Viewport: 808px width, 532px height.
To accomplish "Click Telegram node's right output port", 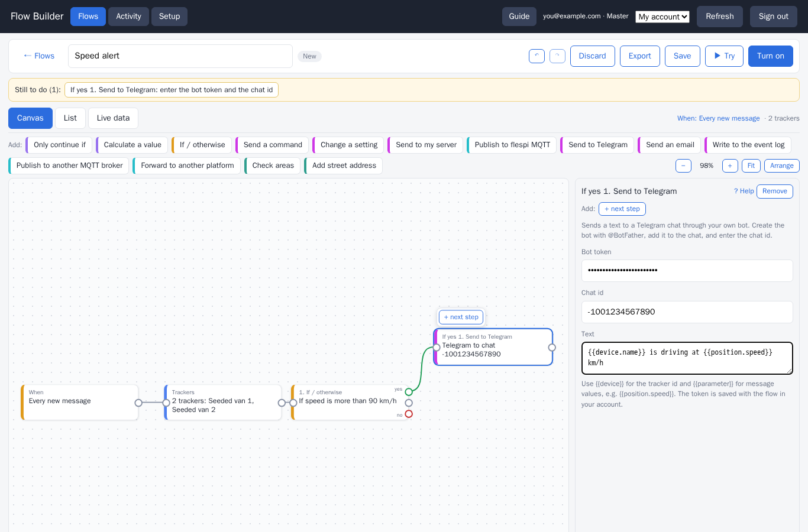I will click(x=552, y=348).
